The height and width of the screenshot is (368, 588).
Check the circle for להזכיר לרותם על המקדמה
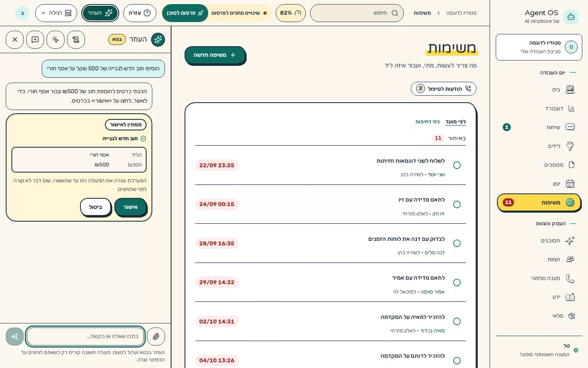pyautogui.click(x=457, y=361)
